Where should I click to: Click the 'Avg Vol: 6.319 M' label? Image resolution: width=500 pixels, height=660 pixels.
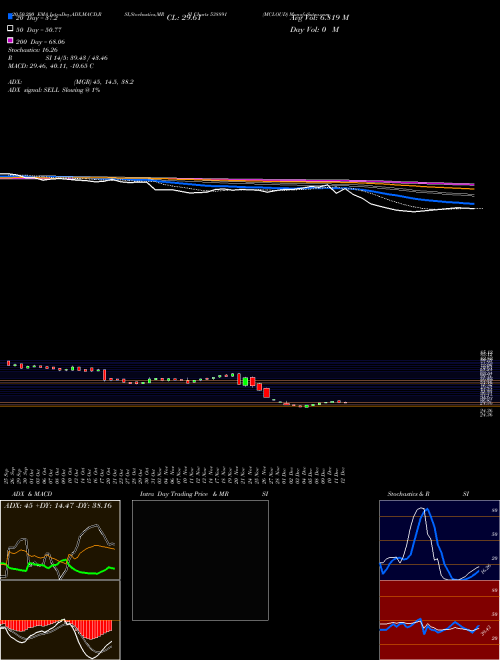(x=319, y=18)
